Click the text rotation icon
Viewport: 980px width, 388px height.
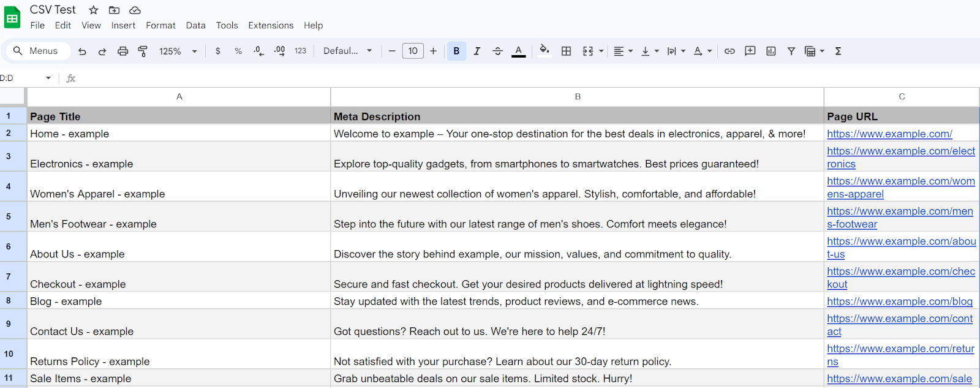click(698, 51)
